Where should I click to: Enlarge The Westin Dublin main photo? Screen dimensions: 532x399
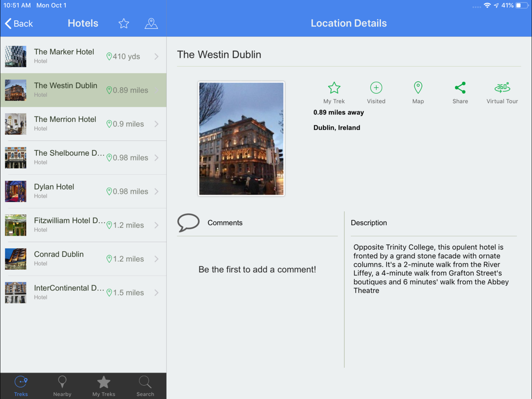coord(241,139)
